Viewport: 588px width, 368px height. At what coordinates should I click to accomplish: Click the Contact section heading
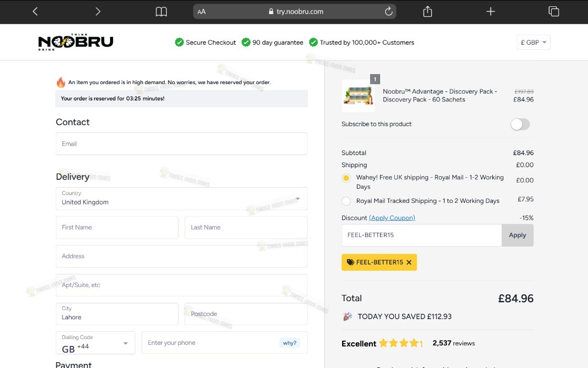coord(73,122)
